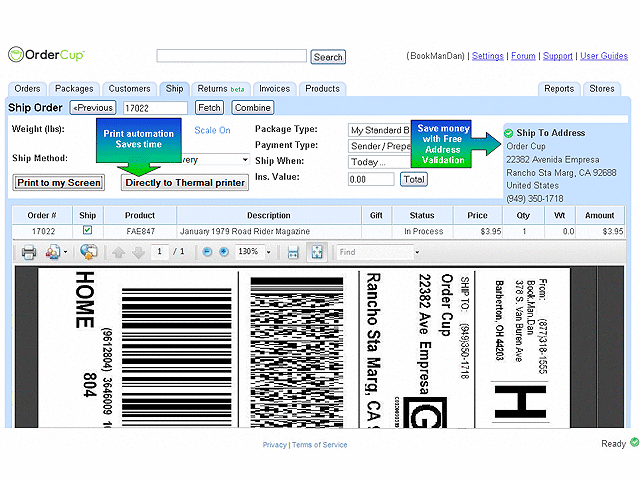Viewport: 640px width, 480px height.
Task: Click the (949) 350-1718 phone number
Action: pos(535,199)
